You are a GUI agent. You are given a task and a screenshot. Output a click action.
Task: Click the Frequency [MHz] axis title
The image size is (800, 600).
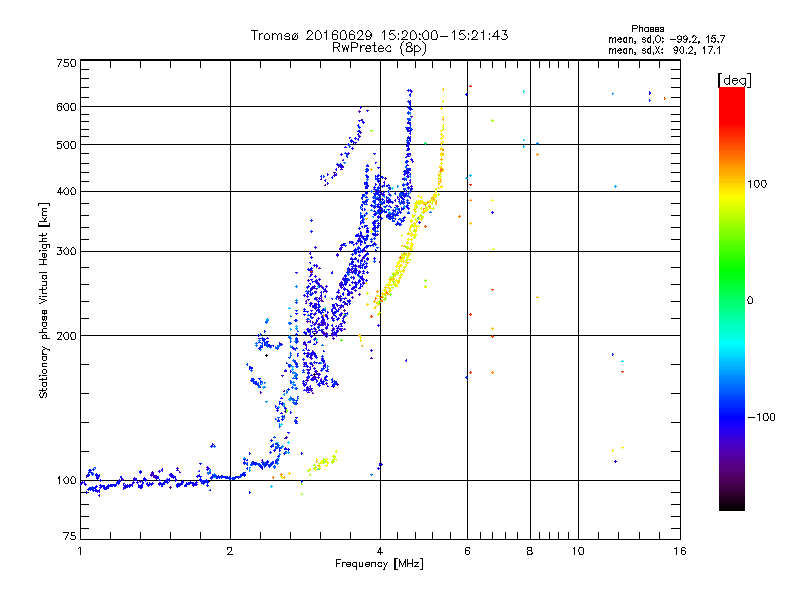[379, 564]
